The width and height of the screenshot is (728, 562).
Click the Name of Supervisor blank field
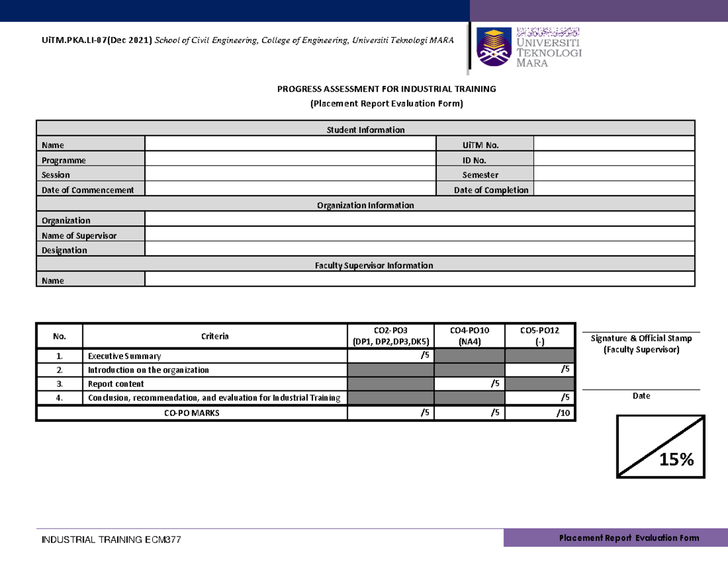(x=420, y=235)
